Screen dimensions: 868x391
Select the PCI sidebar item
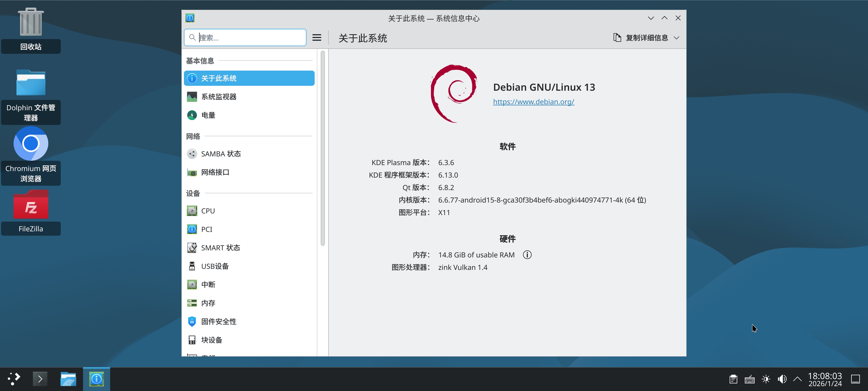(x=206, y=229)
